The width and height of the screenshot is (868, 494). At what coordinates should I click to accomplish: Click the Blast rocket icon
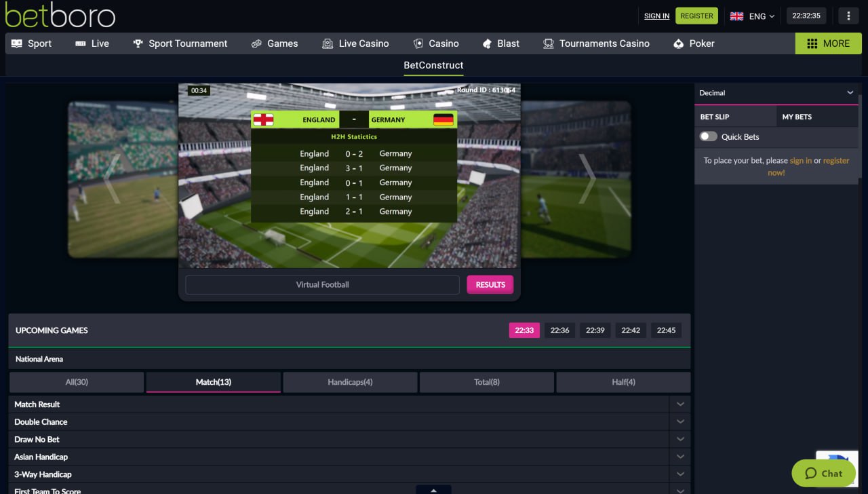coord(487,43)
